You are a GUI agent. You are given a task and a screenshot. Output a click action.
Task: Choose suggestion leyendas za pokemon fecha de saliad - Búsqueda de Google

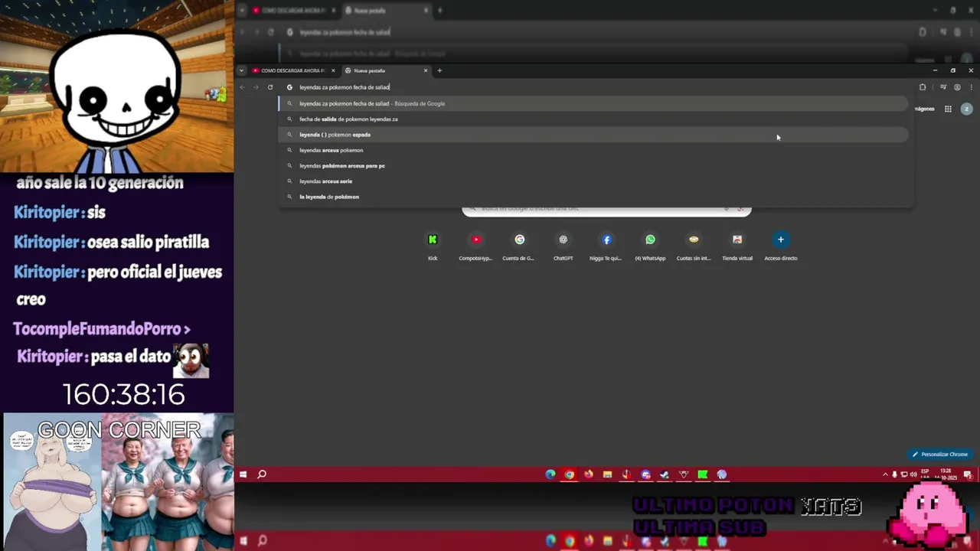pos(593,103)
